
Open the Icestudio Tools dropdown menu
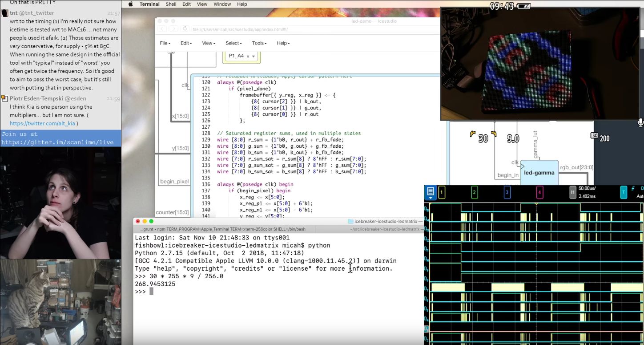point(259,43)
